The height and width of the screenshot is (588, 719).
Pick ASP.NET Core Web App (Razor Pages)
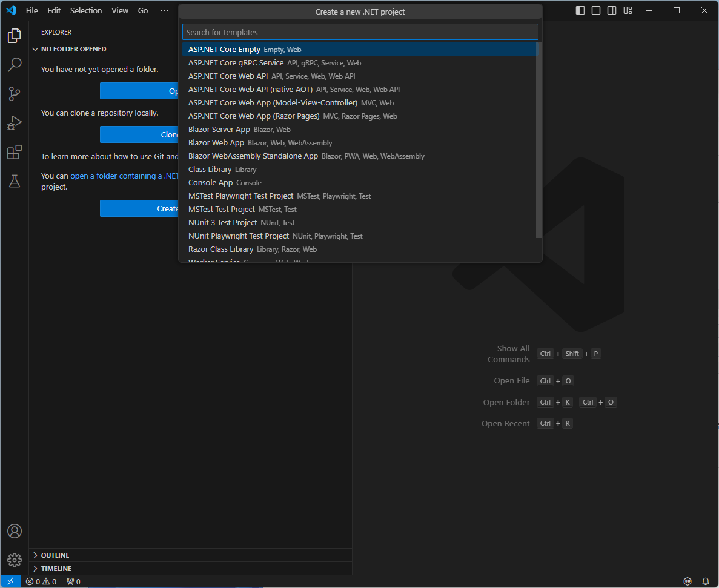point(359,116)
